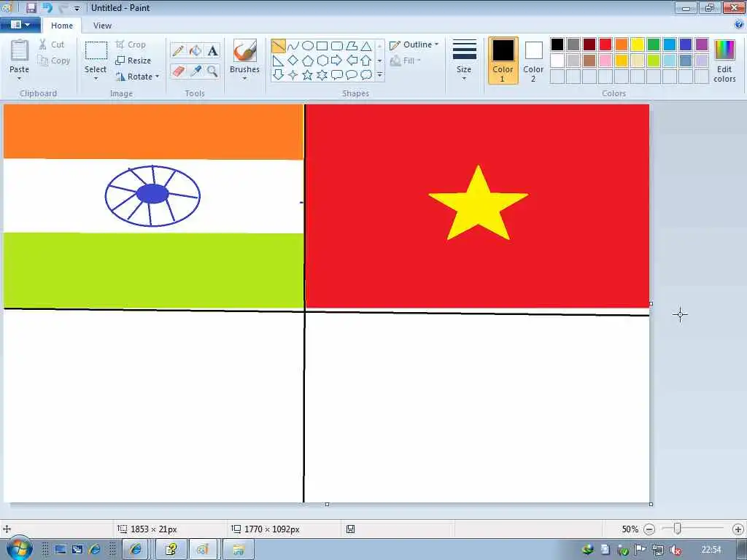The image size is (747, 560).
Task: Choose the Up arrow shape
Action: pyautogui.click(x=366, y=61)
